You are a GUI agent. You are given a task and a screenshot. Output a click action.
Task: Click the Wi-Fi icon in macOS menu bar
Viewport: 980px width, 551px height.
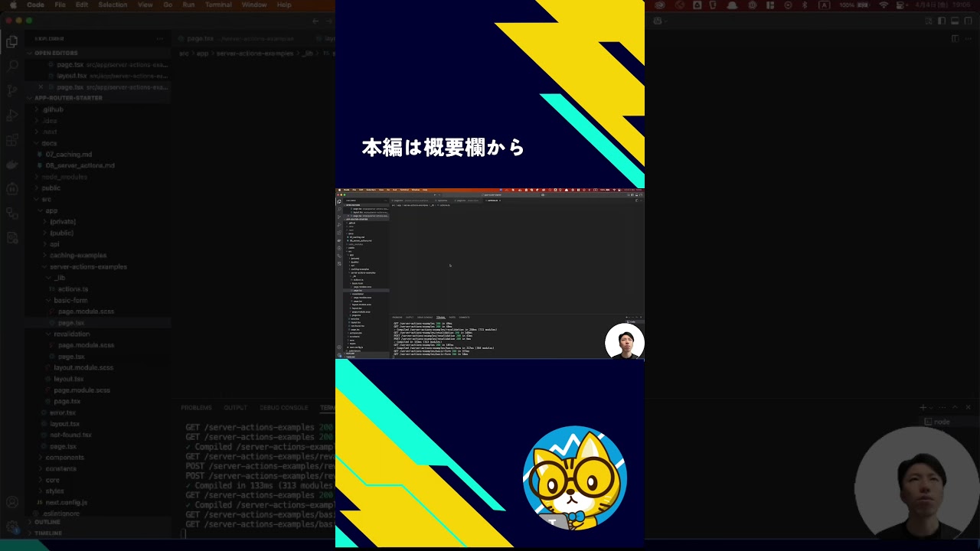point(884,5)
